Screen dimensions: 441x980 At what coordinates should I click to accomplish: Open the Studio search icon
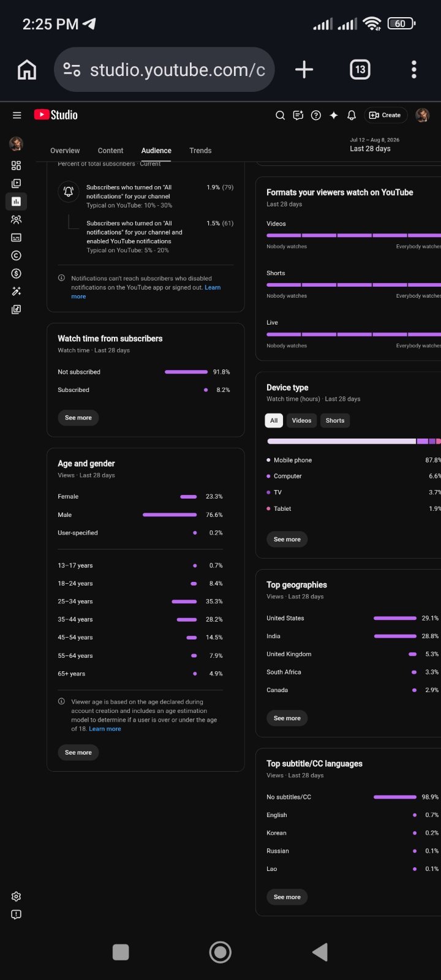[x=280, y=115]
